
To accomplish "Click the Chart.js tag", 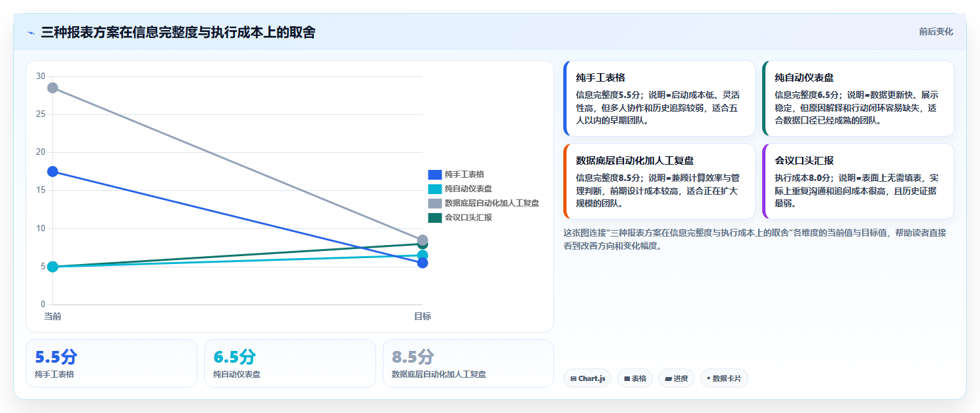I will tap(587, 378).
